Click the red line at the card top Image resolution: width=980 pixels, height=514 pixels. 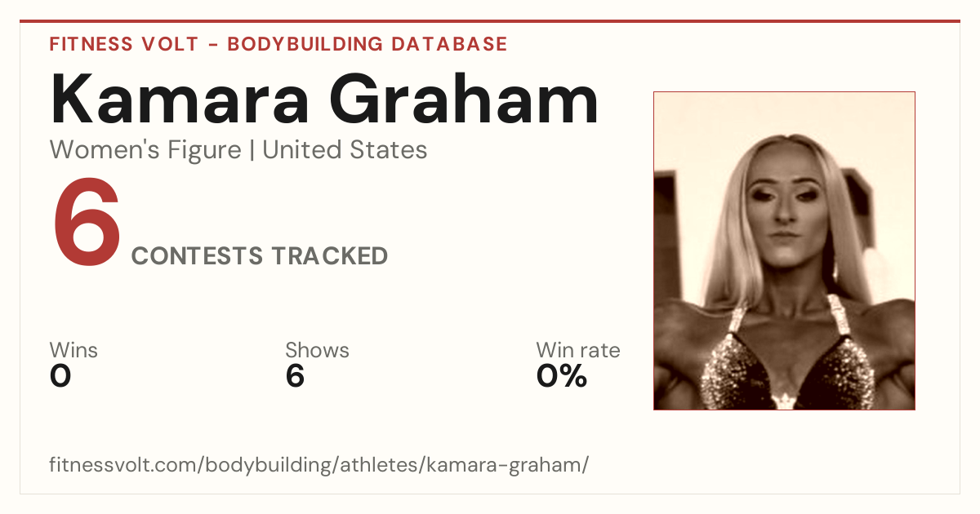pyautogui.click(x=490, y=21)
